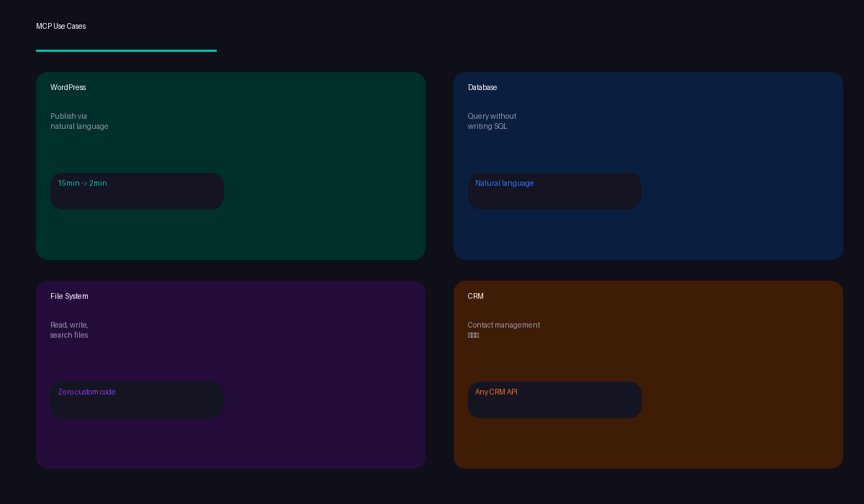This screenshot has height=504, width=864.
Task: Click the '15min -> 2min' badge
Action: (137, 191)
